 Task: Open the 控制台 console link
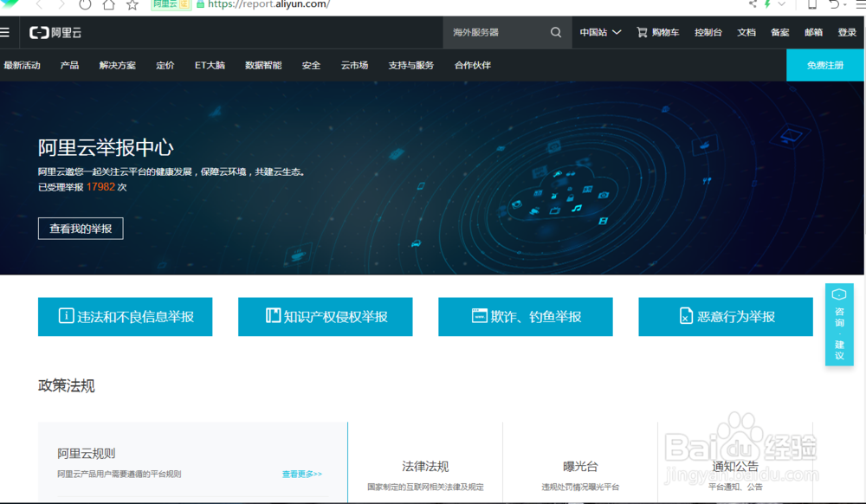[708, 33]
